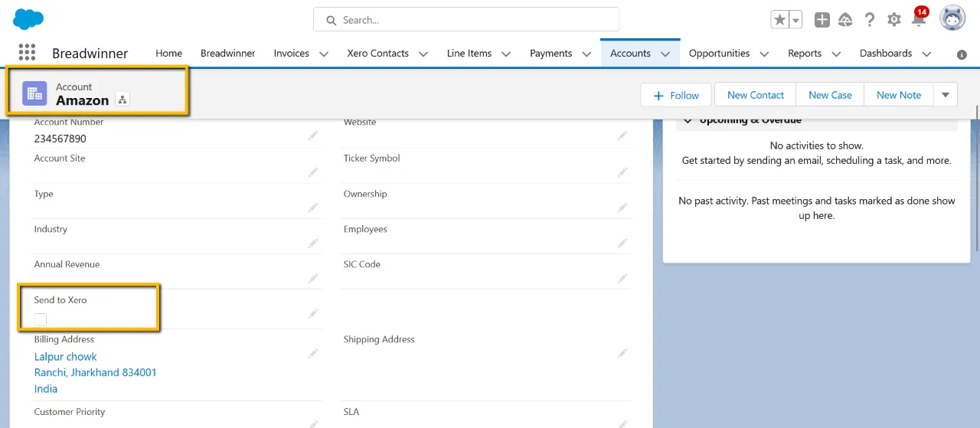Edit the Account Site field pencil
980x428 pixels.
tap(313, 172)
